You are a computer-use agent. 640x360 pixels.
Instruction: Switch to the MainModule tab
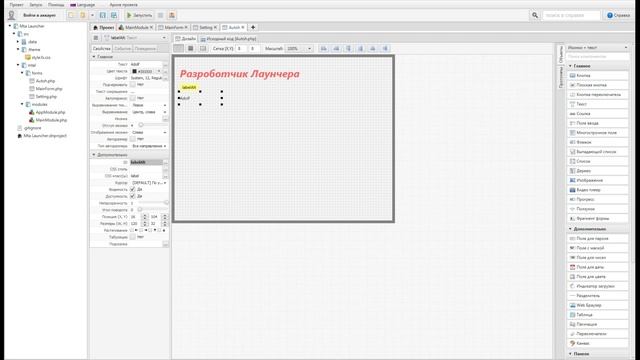(136, 27)
